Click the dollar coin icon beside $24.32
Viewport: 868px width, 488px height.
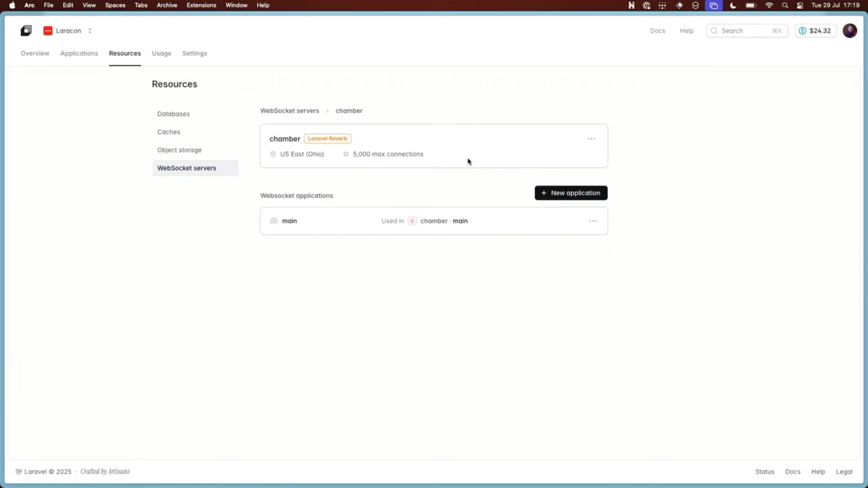[802, 31]
